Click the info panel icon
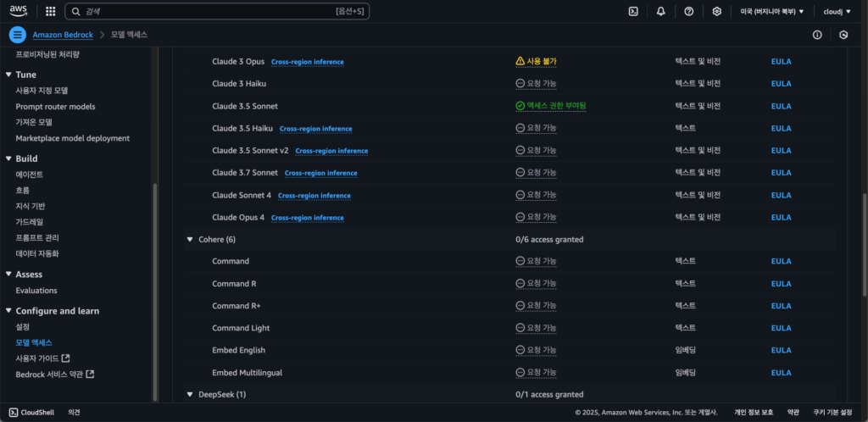This screenshot has height=422, width=868. (817, 35)
